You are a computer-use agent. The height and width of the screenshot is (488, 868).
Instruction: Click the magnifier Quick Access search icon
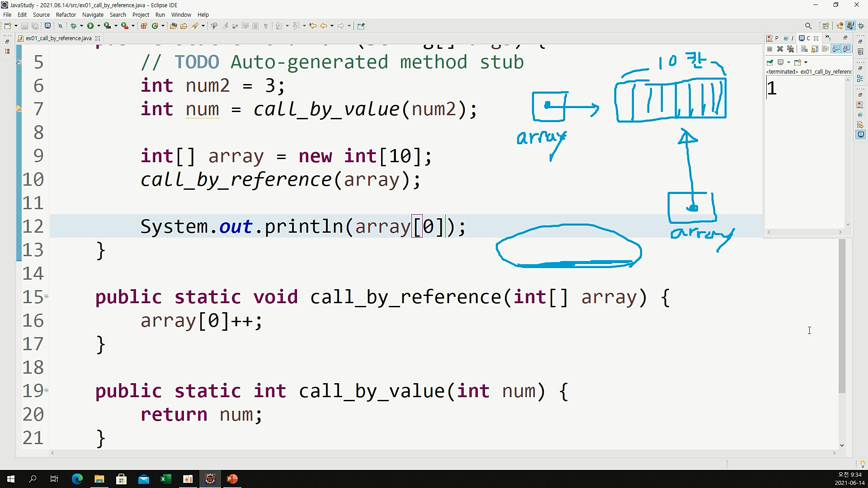click(808, 26)
